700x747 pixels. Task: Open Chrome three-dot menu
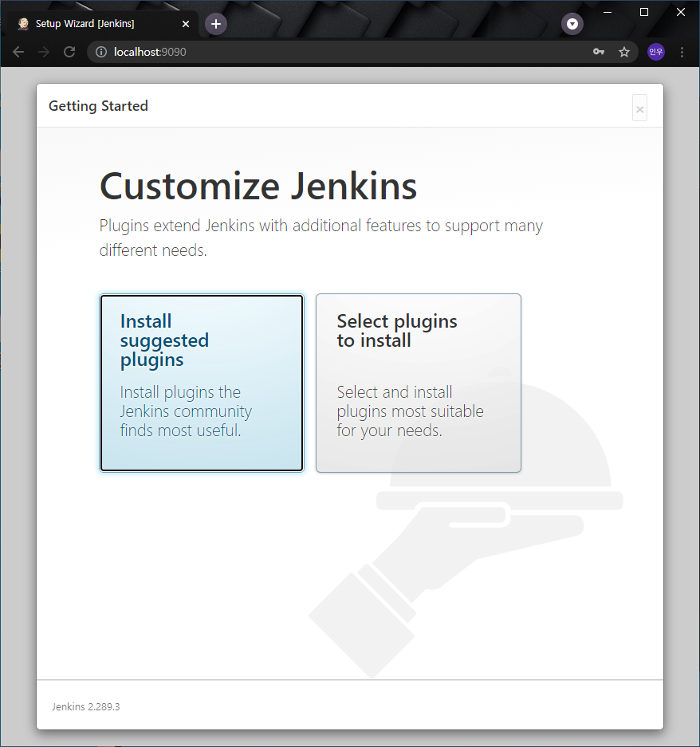[682, 52]
